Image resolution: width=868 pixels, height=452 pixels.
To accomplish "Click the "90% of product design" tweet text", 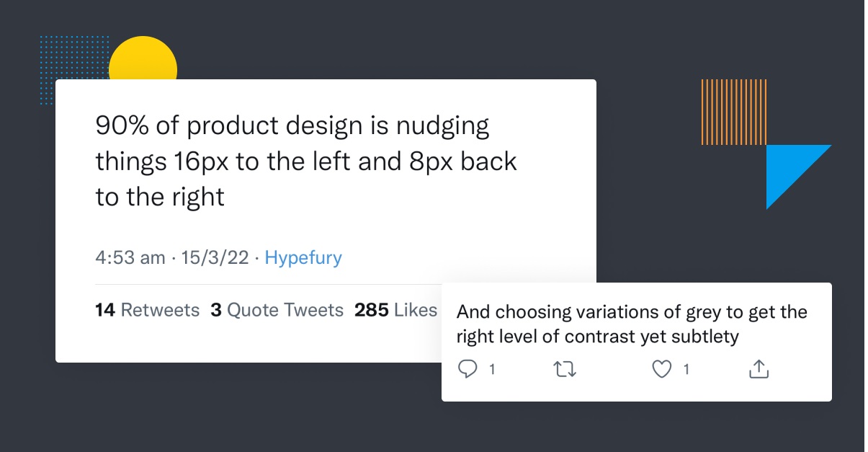I will 292,126.
